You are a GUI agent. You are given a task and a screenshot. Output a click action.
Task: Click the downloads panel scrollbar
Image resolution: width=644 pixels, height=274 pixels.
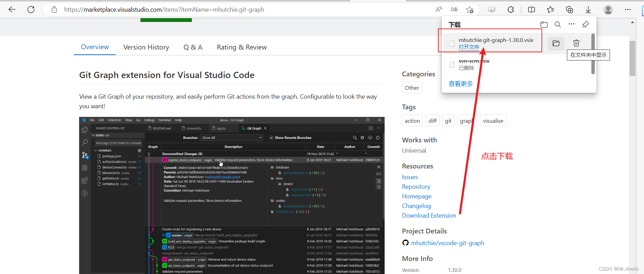(593, 54)
